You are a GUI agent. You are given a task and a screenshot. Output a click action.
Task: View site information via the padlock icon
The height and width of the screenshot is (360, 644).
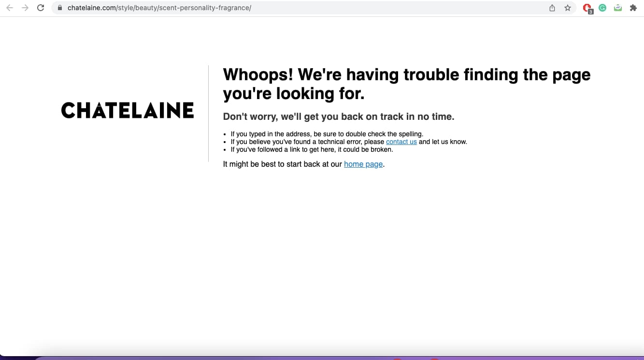tap(60, 8)
